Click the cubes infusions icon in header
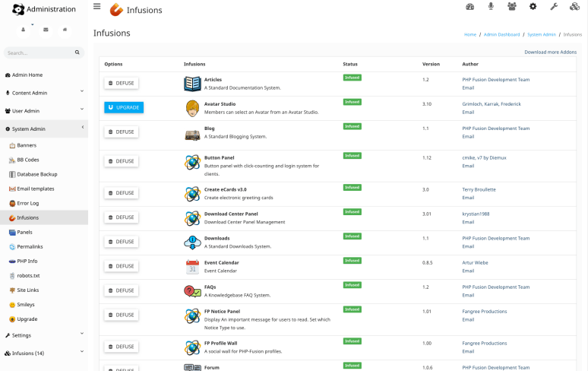The image size is (588, 371). point(574,7)
